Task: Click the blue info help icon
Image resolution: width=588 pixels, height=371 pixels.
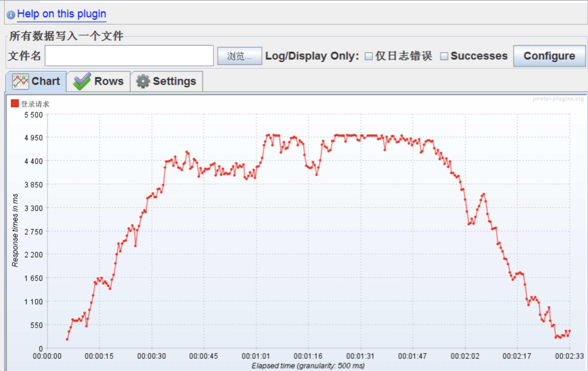Action: pos(11,15)
